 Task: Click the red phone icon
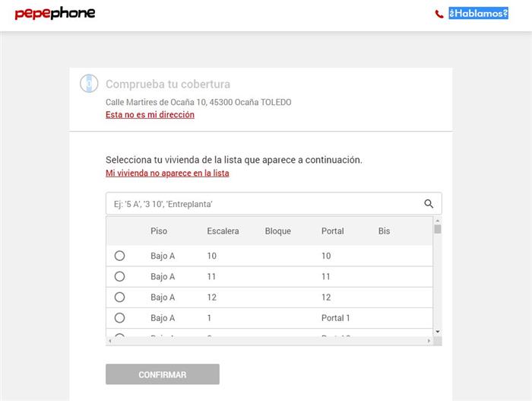[439, 14]
